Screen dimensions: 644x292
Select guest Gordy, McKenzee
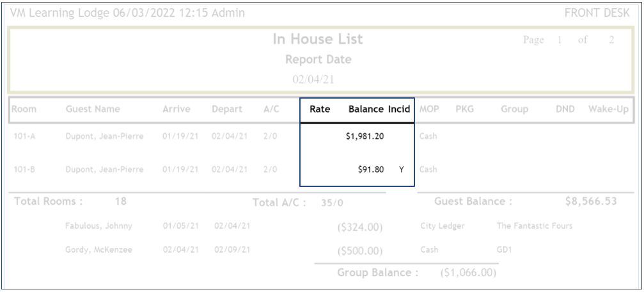(98, 250)
